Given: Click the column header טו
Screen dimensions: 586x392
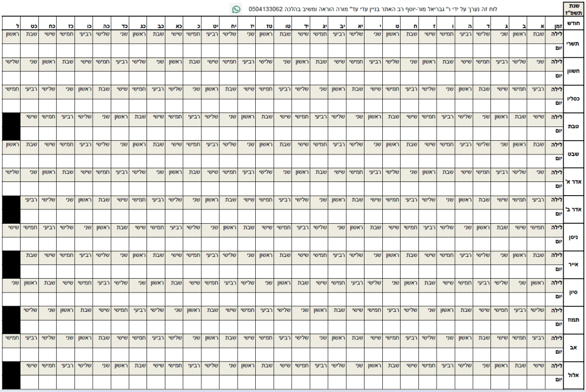Looking at the screenshot, I should [283, 25].
